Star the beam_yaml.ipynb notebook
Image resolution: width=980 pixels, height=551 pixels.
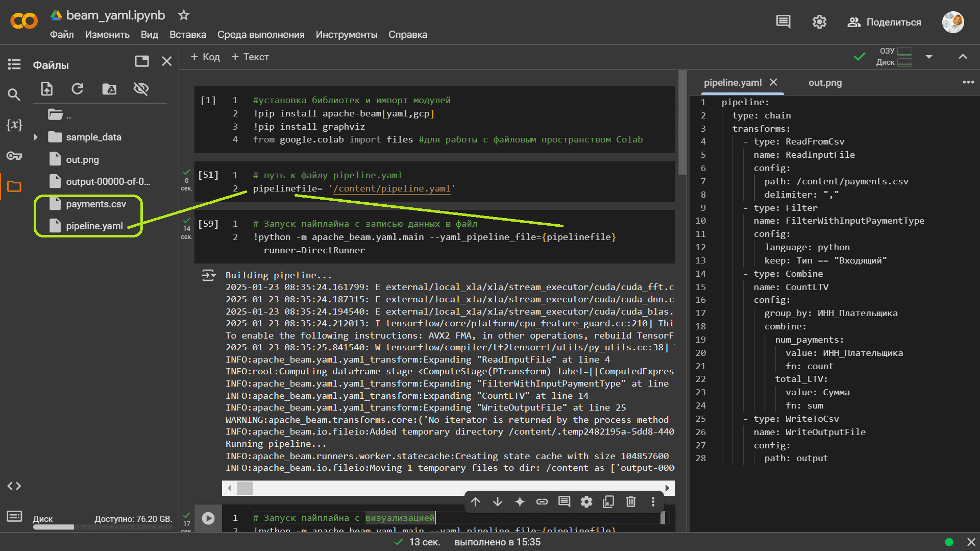pyautogui.click(x=184, y=15)
